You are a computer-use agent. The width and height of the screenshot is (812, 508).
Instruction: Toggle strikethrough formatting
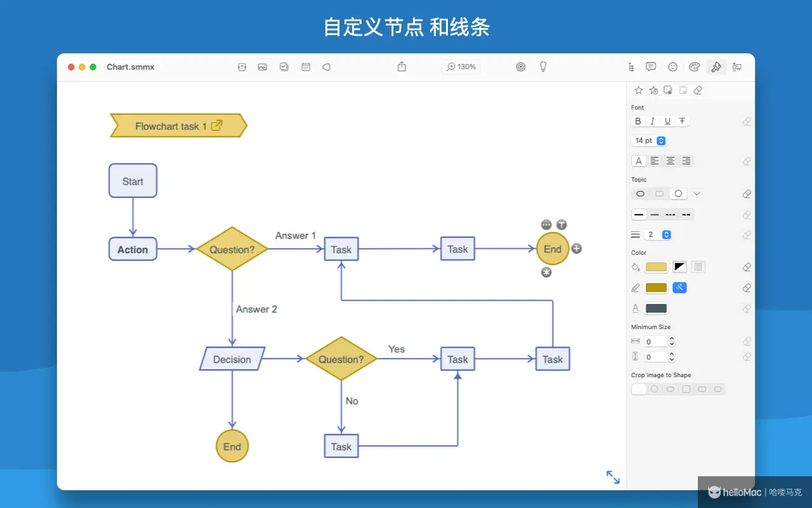coord(682,121)
